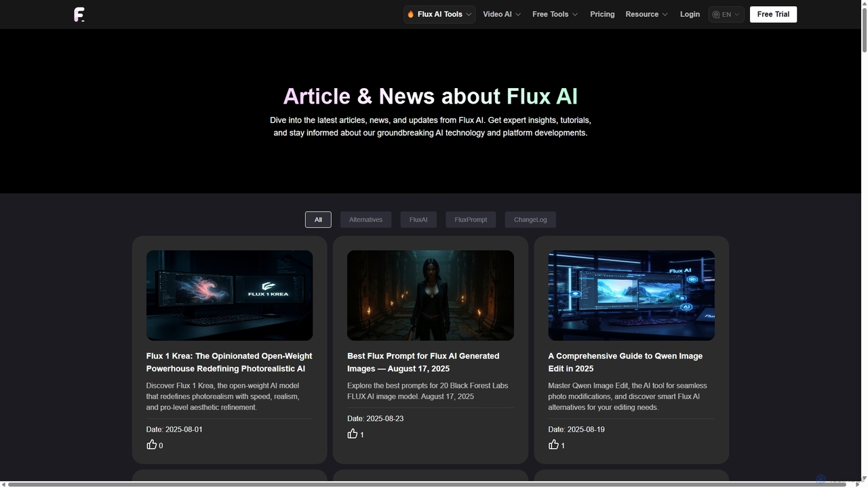Click the 'Article & News about Flux AI' heading
The height and width of the screenshot is (488, 868).
click(x=431, y=96)
